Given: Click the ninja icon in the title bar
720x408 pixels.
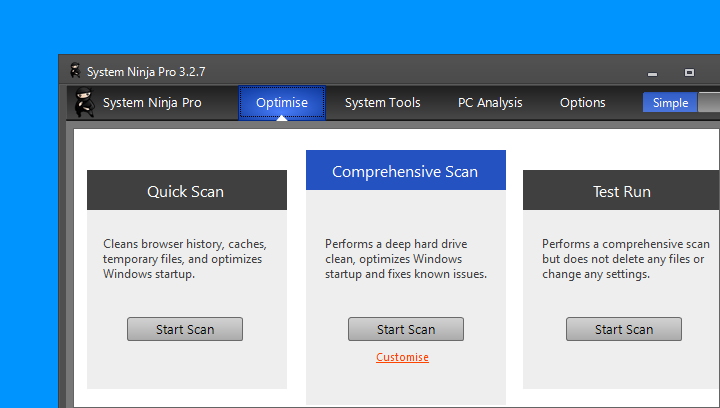Looking at the screenshot, I should [75, 70].
